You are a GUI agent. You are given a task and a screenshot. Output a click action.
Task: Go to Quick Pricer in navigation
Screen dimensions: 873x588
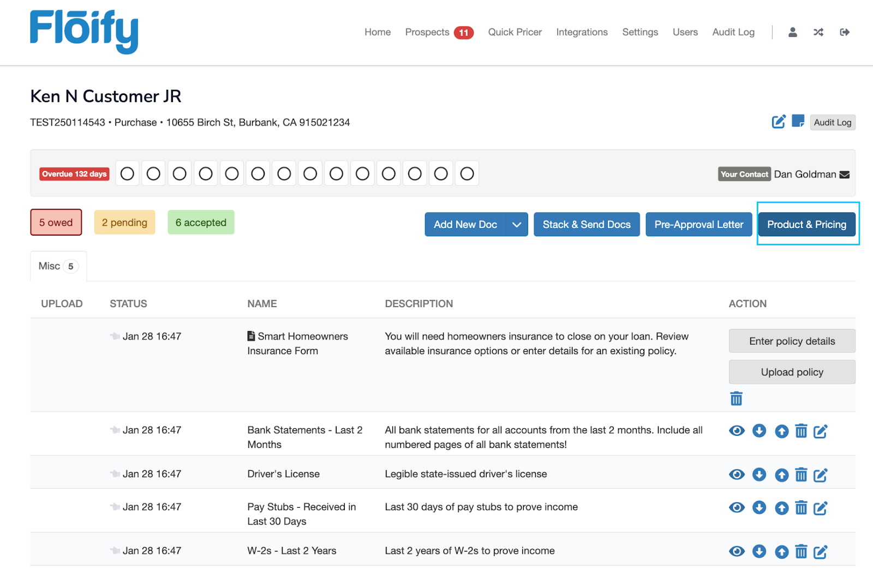point(515,32)
